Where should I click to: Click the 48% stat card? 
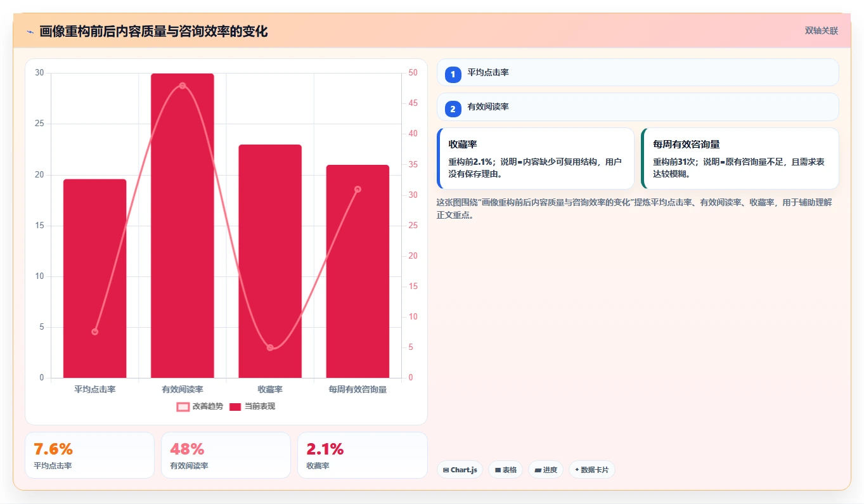click(x=226, y=455)
